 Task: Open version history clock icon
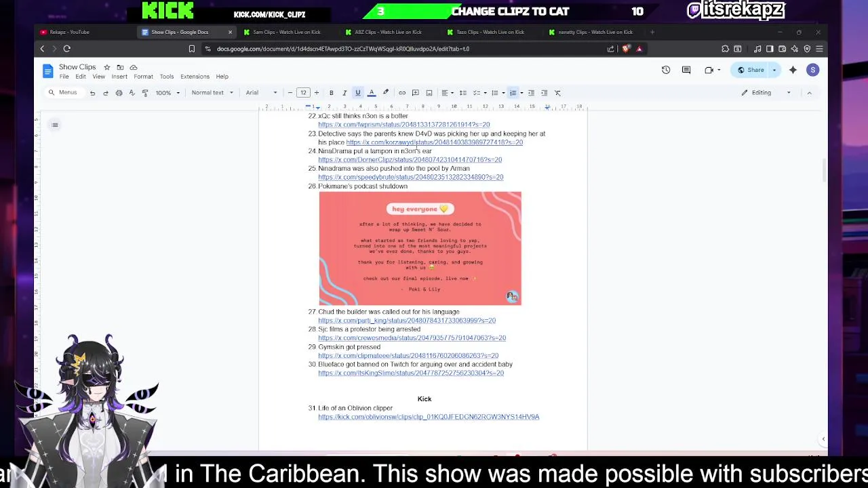[666, 70]
